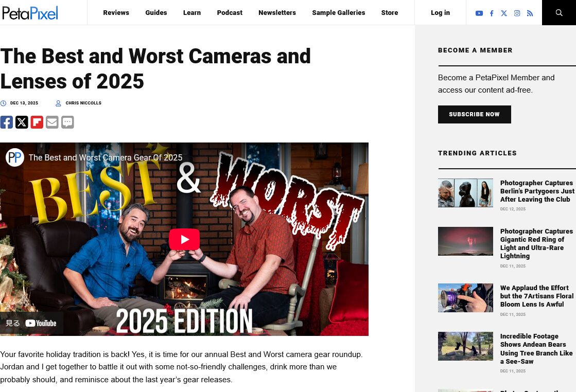Open the RSS feed icon
This screenshot has width=576, height=392.
click(530, 13)
